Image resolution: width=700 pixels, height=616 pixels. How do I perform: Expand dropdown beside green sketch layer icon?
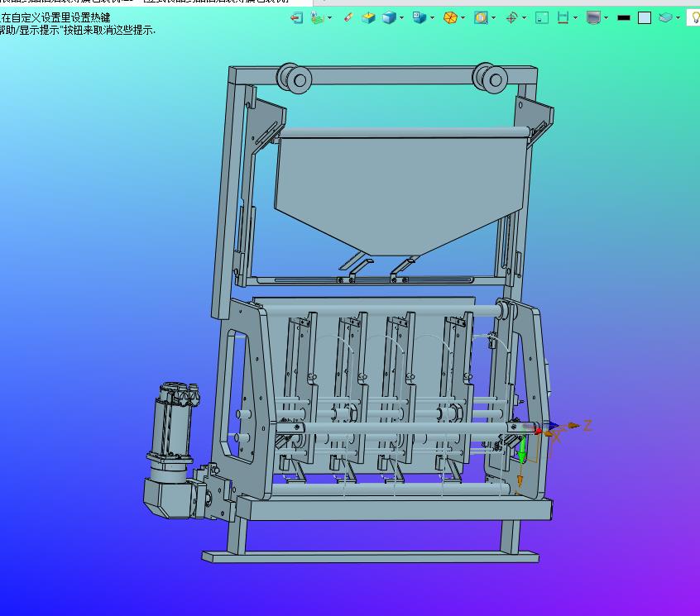[330, 18]
